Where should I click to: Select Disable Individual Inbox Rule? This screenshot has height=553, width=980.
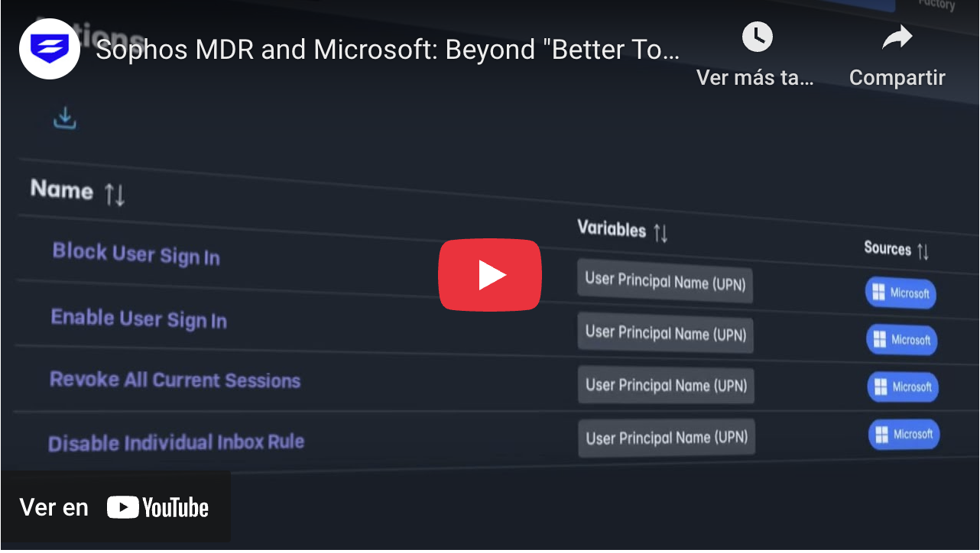pos(176,442)
